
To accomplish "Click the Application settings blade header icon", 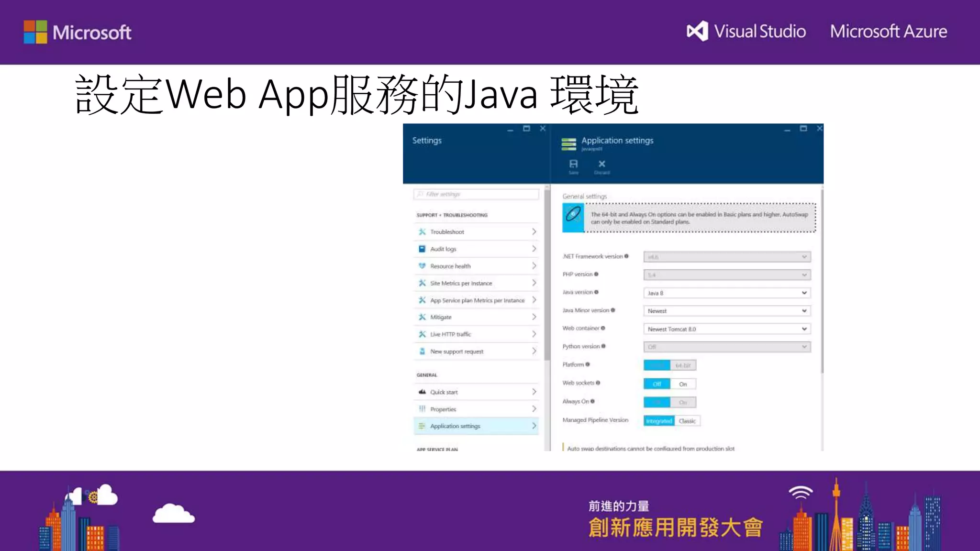I will (x=569, y=143).
